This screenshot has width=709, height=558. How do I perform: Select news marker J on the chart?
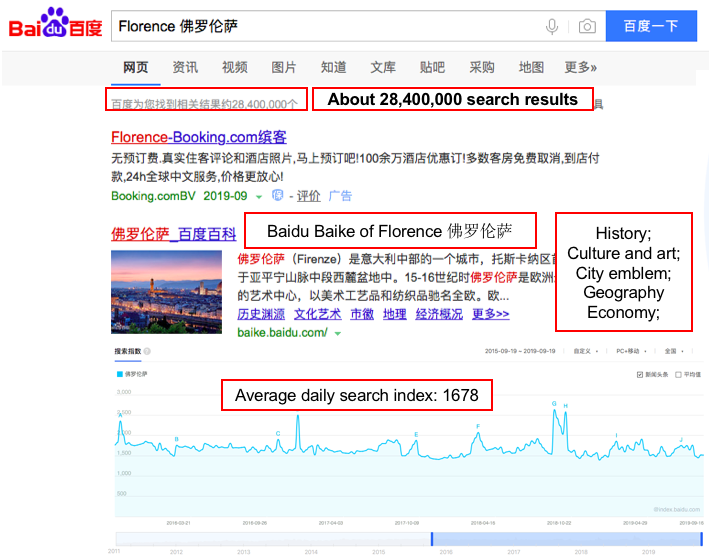[x=681, y=440]
